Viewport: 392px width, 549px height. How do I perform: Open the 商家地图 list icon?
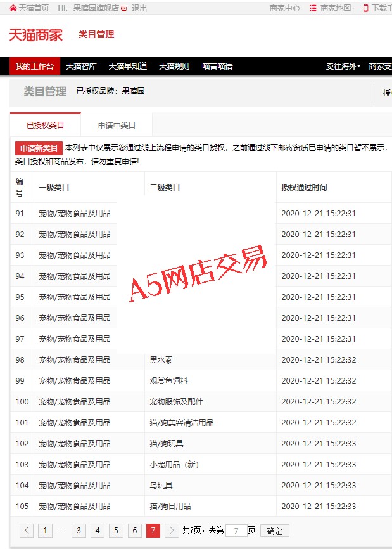pyautogui.click(x=313, y=8)
